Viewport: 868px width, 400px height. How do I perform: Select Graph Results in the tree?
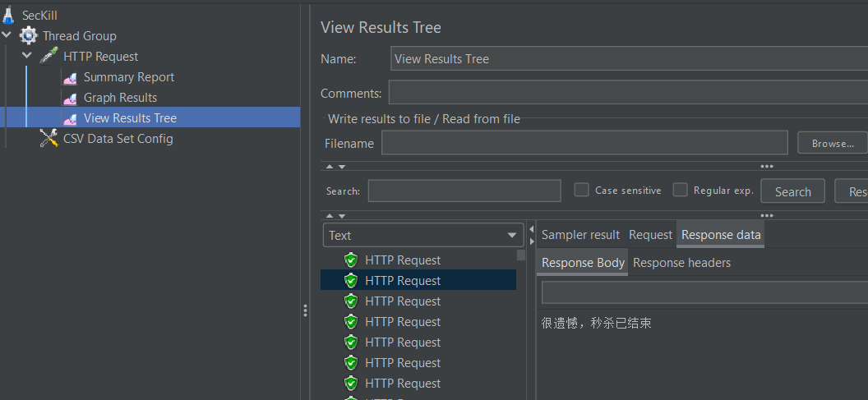click(120, 98)
